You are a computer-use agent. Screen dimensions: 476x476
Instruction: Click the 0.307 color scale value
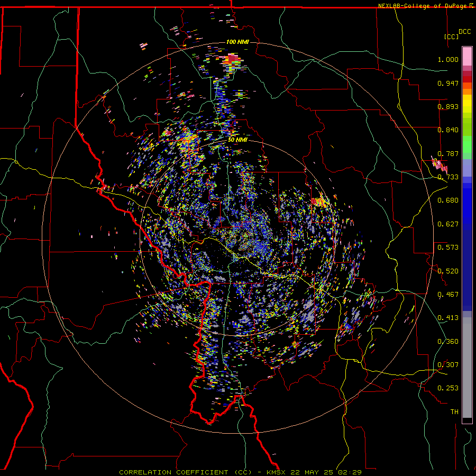tap(448, 365)
